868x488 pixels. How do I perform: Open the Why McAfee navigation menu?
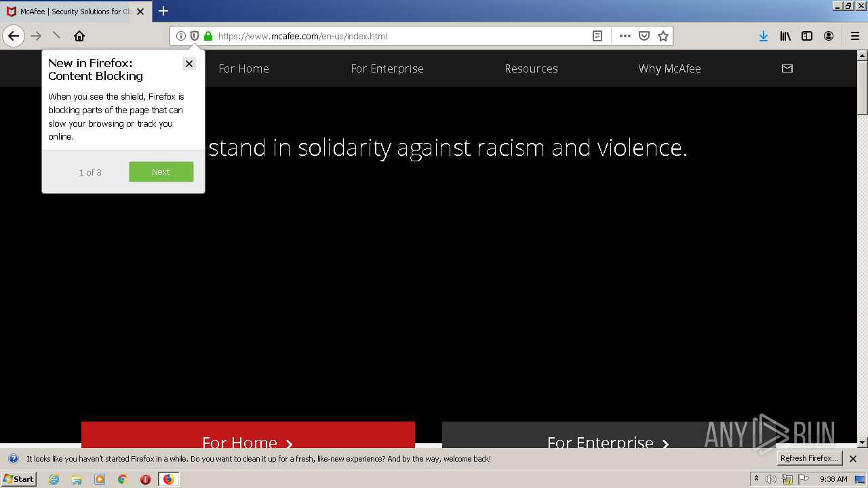tap(669, 68)
